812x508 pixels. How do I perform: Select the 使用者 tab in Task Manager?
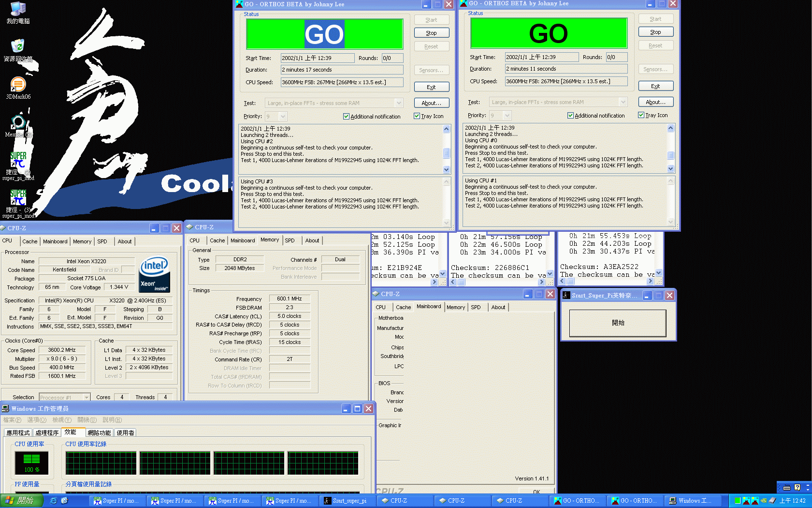[125, 433]
